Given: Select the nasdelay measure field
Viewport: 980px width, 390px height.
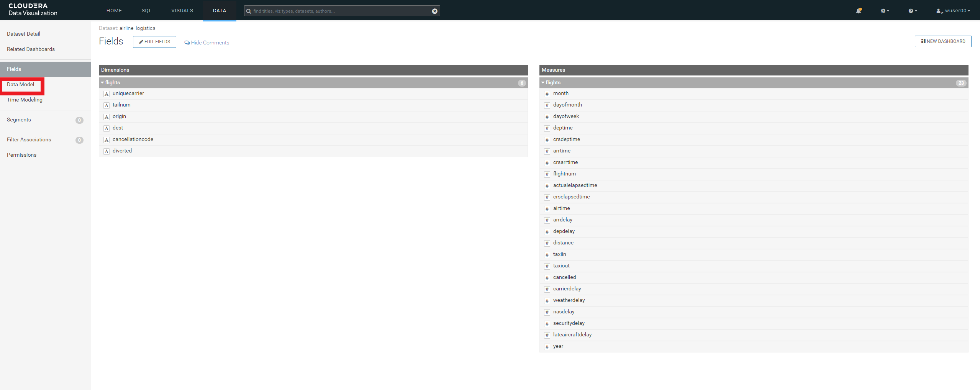Looking at the screenshot, I should click(754, 312).
